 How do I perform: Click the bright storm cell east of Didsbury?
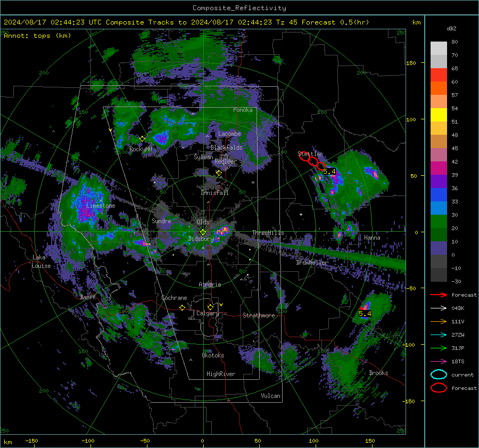point(222,231)
